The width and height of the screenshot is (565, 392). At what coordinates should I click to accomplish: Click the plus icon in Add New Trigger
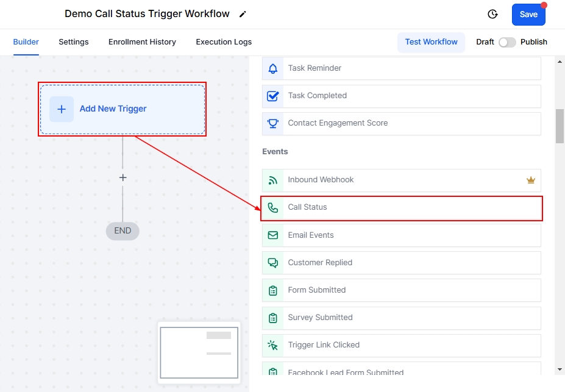tap(62, 109)
